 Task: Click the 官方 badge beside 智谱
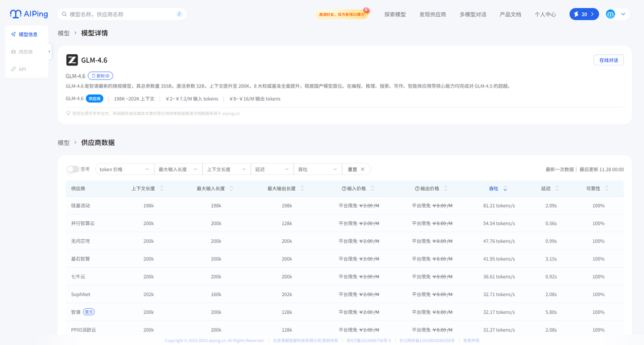click(89, 312)
